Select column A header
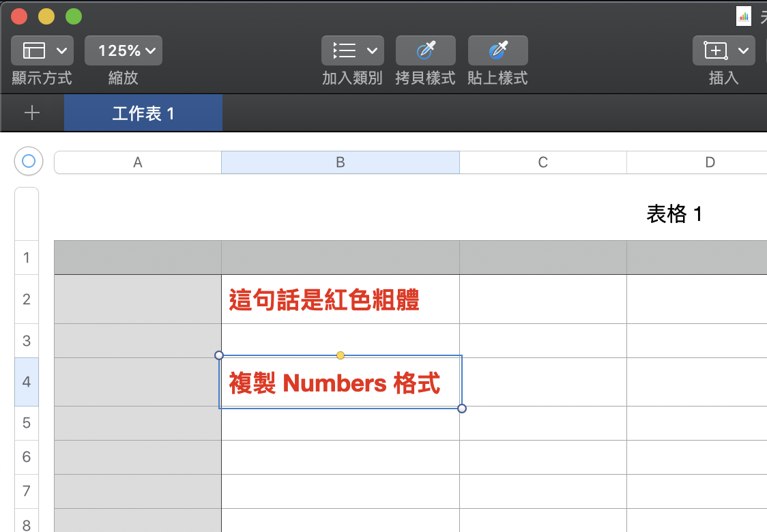Viewport: 767px width, 532px height. click(x=138, y=162)
